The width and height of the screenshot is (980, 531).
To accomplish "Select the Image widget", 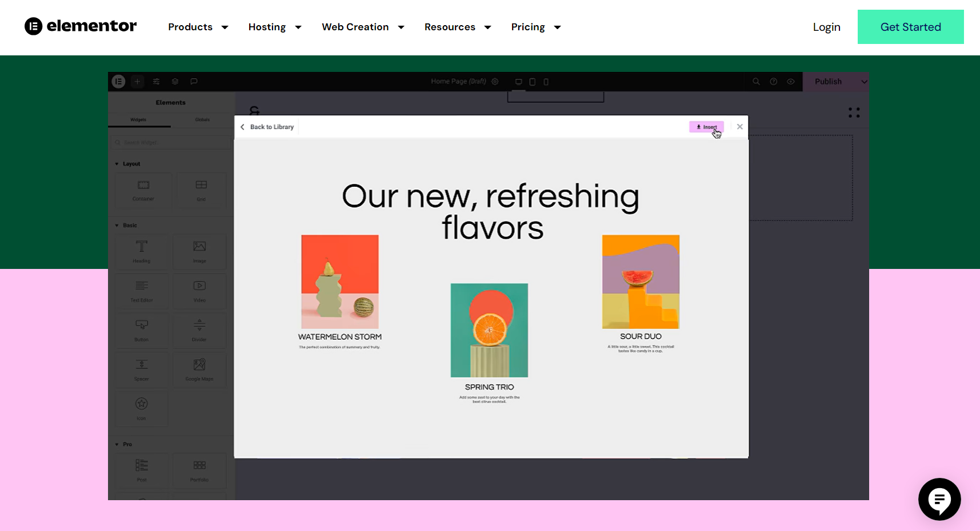I will [x=199, y=251].
